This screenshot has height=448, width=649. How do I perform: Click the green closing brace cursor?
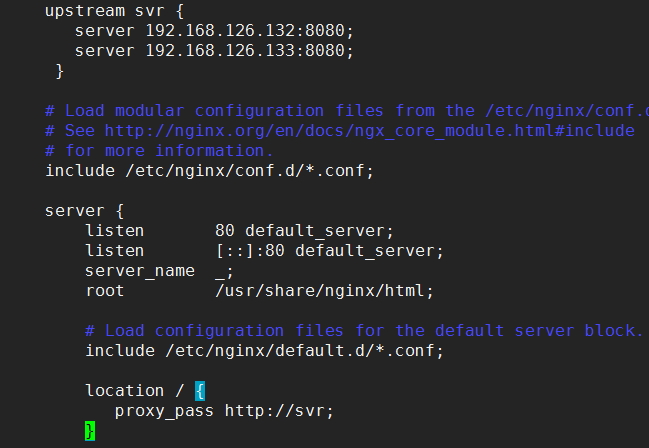coord(90,431)
